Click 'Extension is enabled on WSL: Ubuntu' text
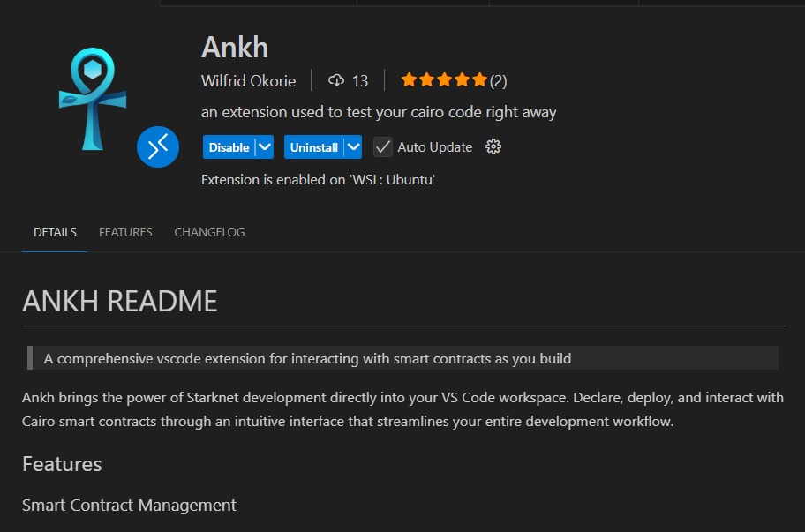 pos(319,180)
